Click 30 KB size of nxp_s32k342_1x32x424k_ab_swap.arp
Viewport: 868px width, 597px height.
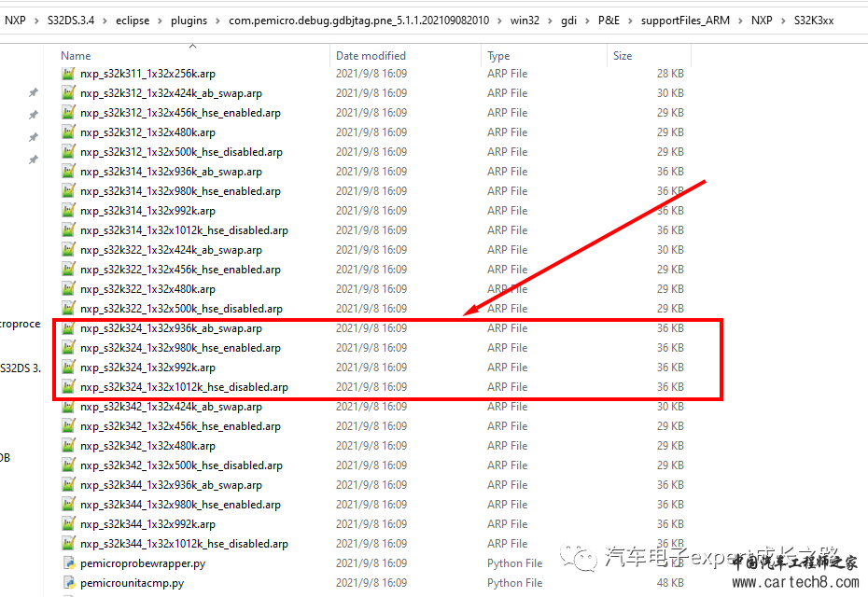click(670, 407)
